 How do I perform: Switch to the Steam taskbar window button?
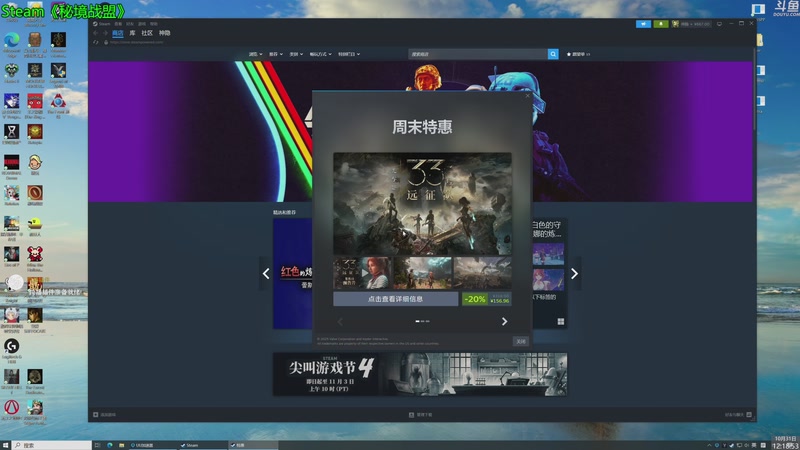pyautogui.click(x=202, y=445)
